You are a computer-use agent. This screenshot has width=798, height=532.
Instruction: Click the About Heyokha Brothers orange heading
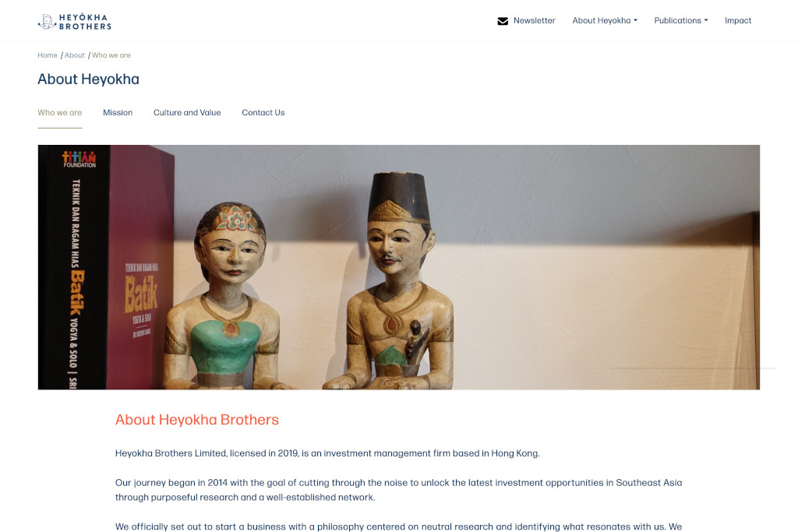click(197, 420)
